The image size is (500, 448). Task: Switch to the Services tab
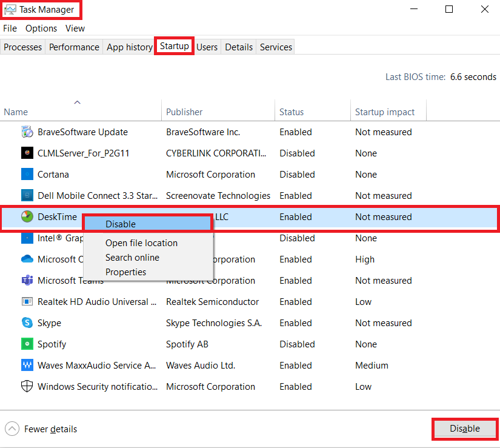coord(276,47)
